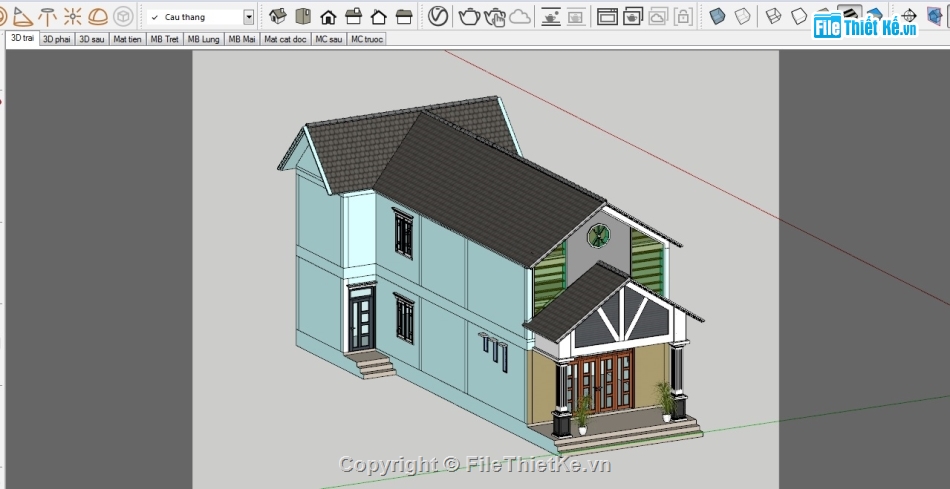Open the '3D phai' scene tab
The image size is (950, 489).
56,39
